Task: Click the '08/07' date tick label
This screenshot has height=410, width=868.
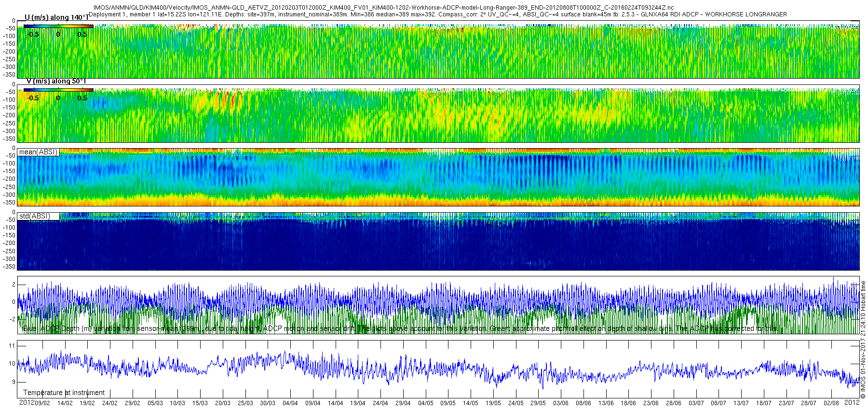Action: [x=718, y=403]
